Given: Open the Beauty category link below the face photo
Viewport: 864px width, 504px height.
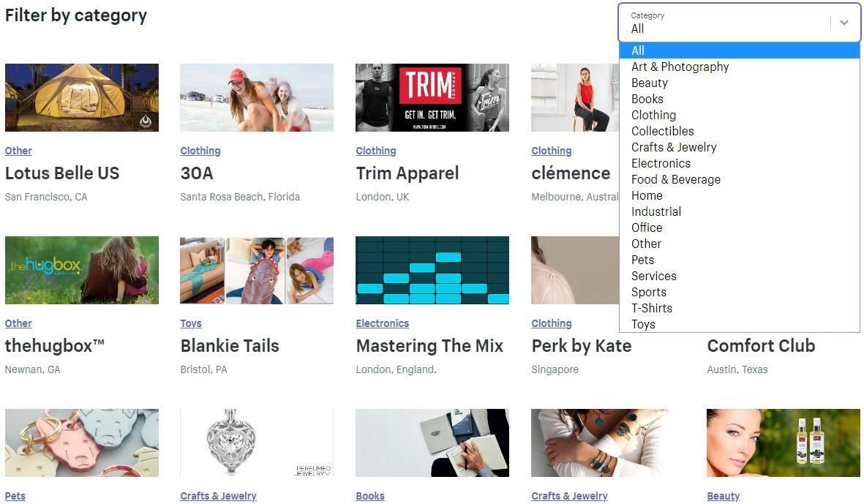Looking at the screenshot, I should click(x=723, y=496).
